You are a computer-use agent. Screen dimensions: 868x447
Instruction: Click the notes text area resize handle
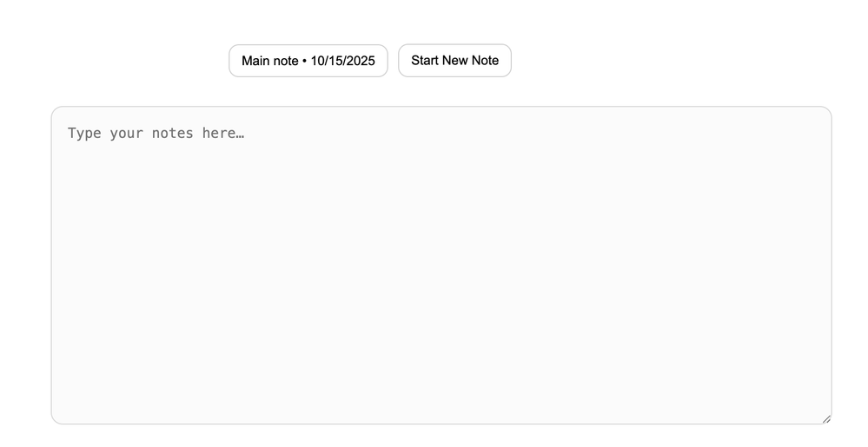[x=825, y=418]
